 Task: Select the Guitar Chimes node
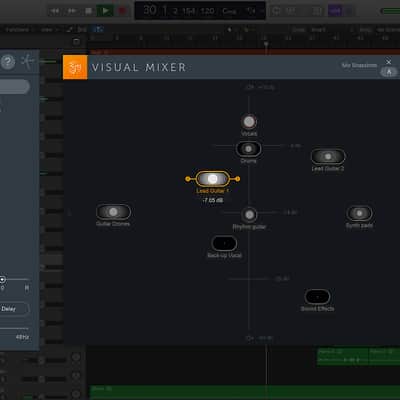(x=113, y=212)
